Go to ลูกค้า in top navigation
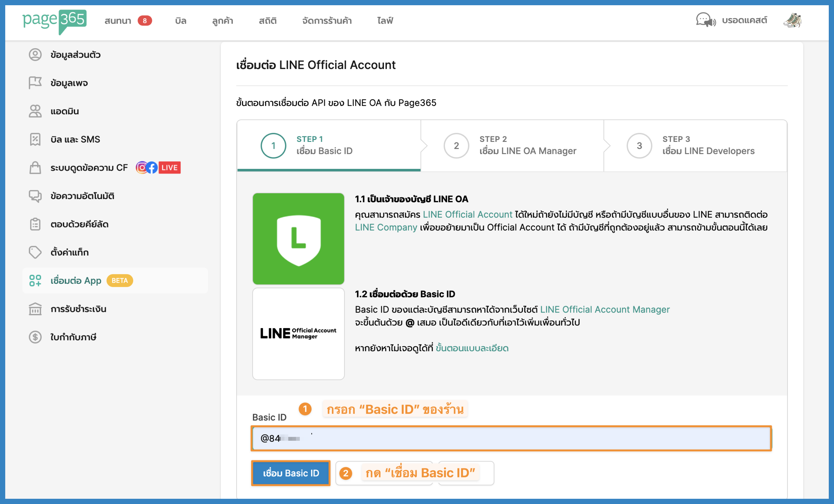834x504 pixels. [x=222, y=21]
